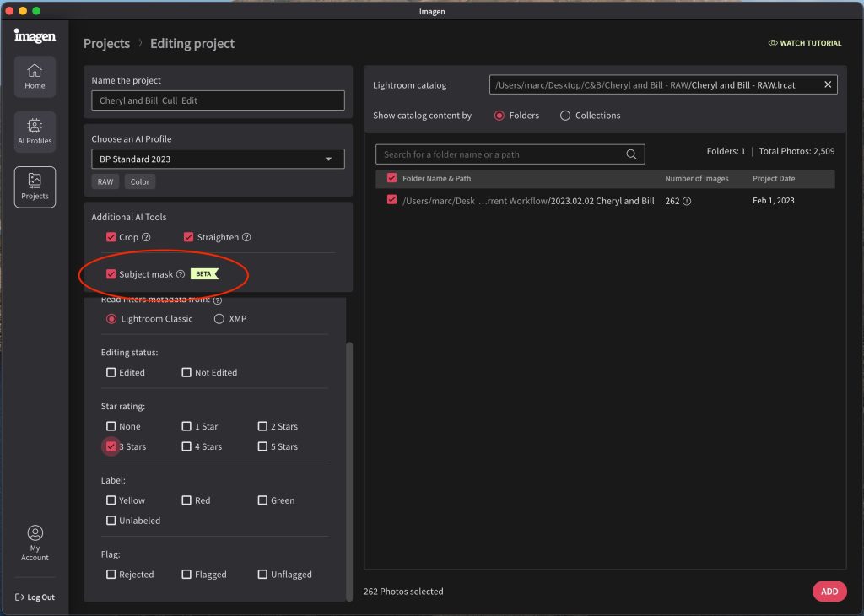Toggle the Cheryl and Bill folder checkbox

coord(391,199)
